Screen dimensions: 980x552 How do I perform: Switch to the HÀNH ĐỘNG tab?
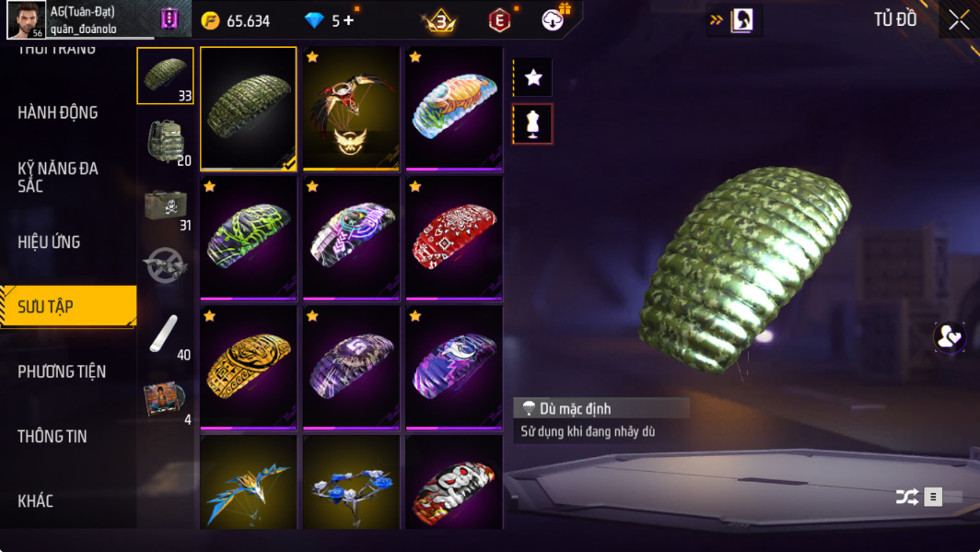57,112
